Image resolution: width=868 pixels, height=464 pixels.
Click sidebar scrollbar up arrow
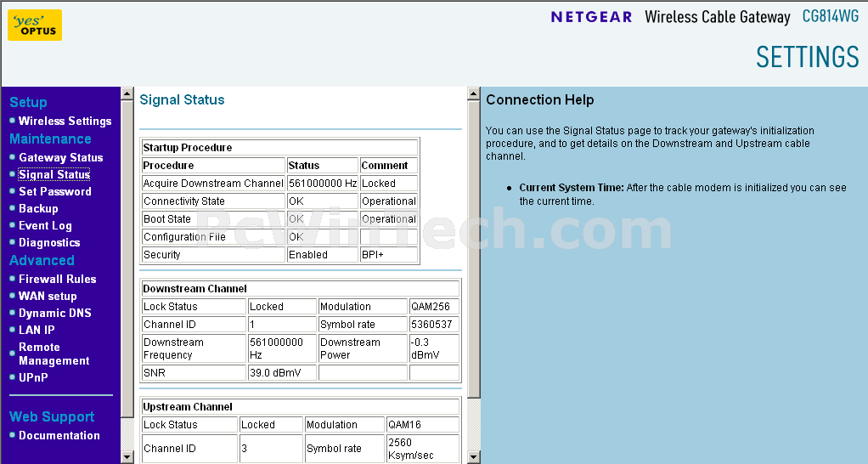[x=127, y=93]
